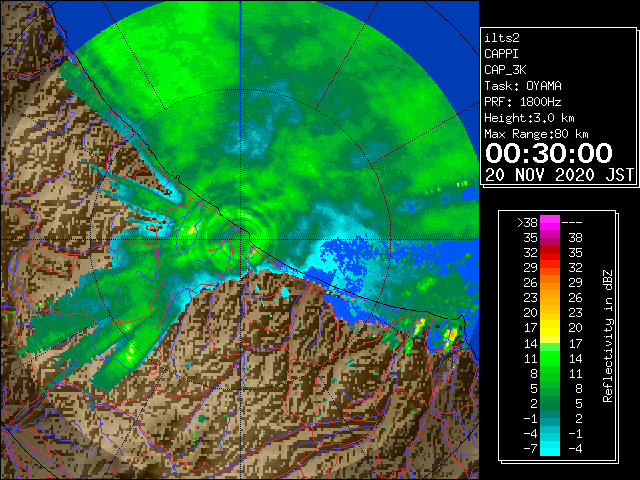Click 'Height:3.0 km' text
This screenshot has height=480, width=640.
coord(529,118)
